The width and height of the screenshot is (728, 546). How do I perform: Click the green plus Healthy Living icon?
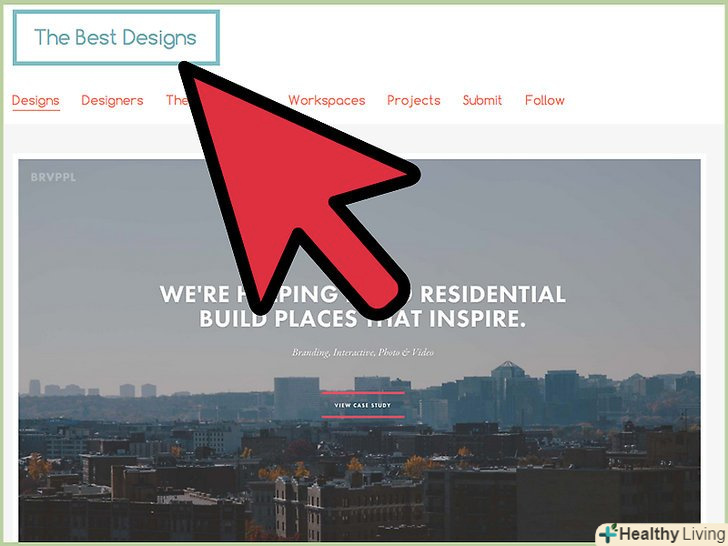point(608,533)
